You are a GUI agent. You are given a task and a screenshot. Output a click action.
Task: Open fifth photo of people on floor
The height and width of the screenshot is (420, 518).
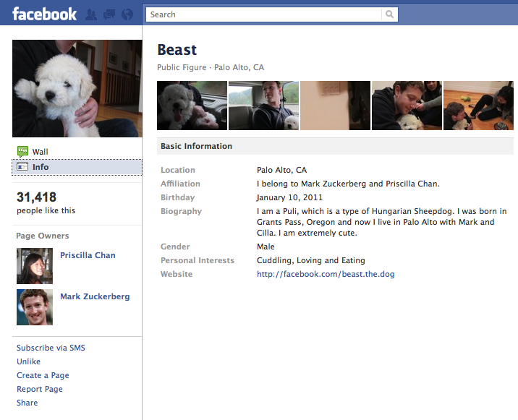pyautogui.click(x=478, y=106)
